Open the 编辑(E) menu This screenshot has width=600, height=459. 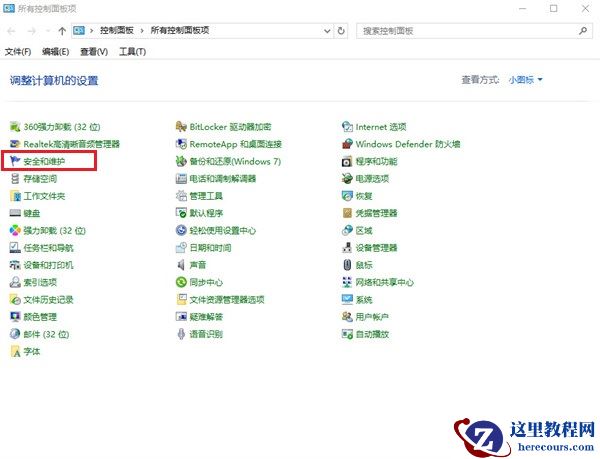point(55,52)
